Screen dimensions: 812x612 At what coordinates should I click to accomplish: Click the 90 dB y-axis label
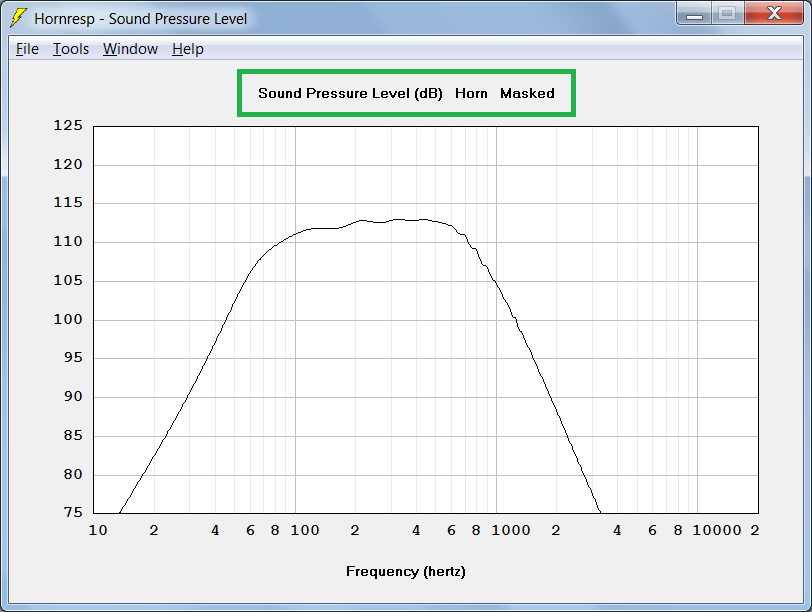click(73, 397)
